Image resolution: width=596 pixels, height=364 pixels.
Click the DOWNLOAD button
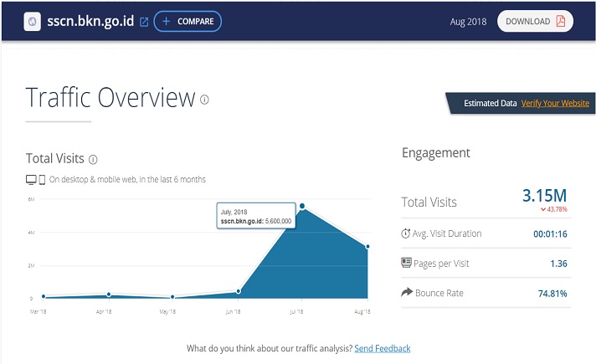tap(535, 21)
